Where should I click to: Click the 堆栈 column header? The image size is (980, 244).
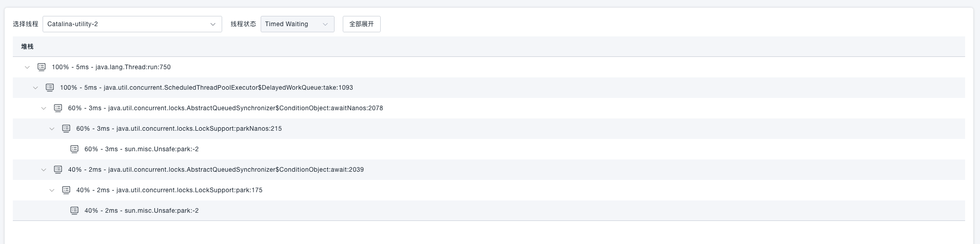coord(27,47)
